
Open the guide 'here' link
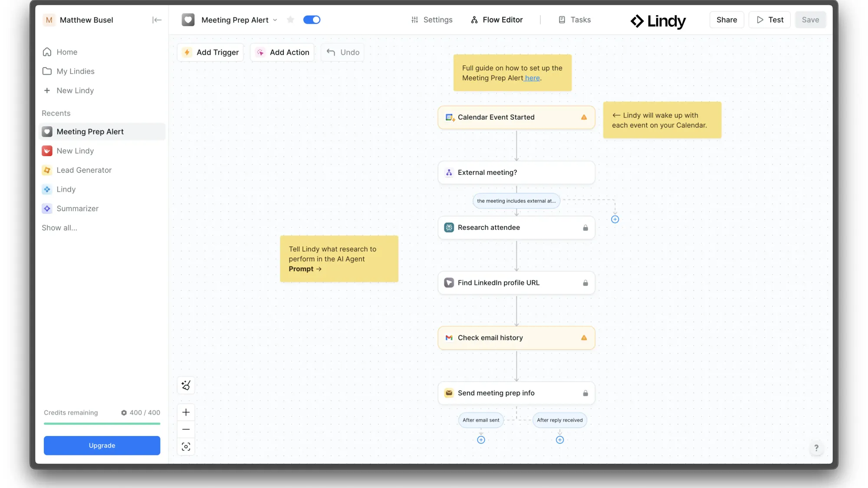click(532, 78)
